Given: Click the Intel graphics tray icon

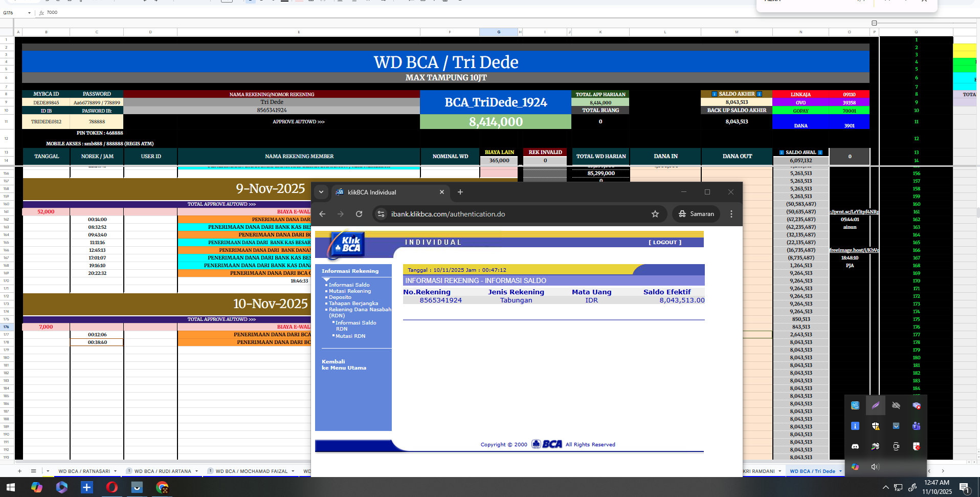Looking at the screenshot, I should tap(855, 405).
